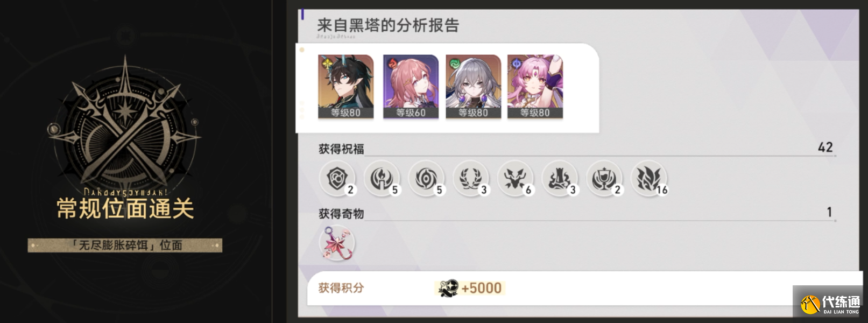Viewport: 868px width, 323px height.
Task: Click the 来自黑塔的分析报告 title
Action: tap(387, 25)
